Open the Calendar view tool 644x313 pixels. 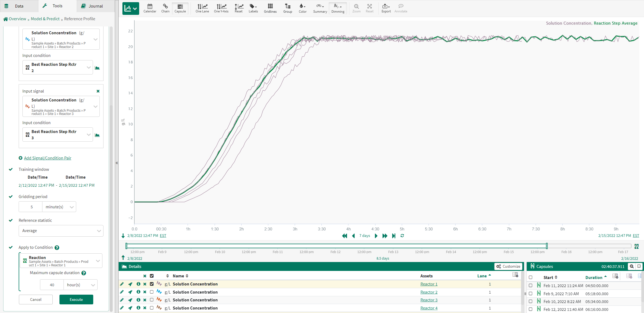tap(150, 8)
